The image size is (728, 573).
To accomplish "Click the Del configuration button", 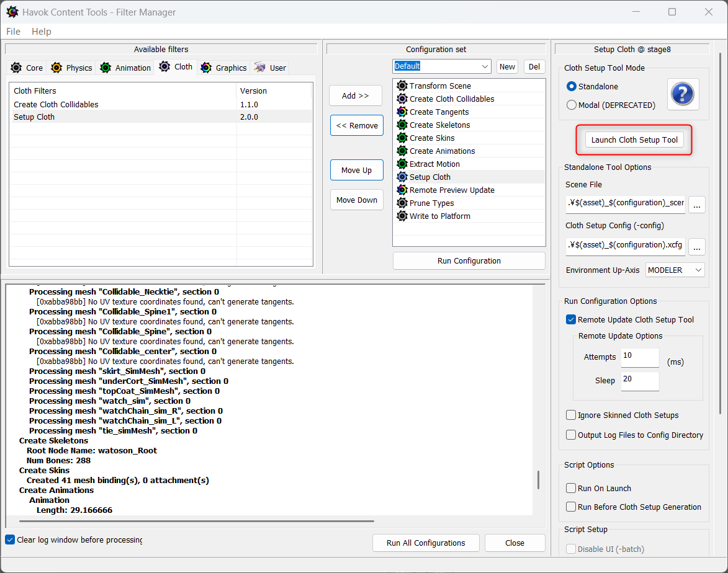I will [x=534, y=66].
